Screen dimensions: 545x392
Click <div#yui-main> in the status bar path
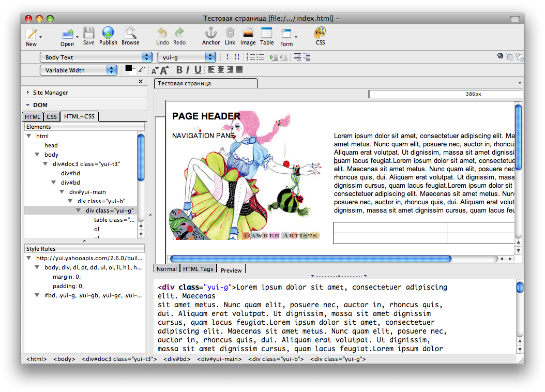(x=219, y=359)
